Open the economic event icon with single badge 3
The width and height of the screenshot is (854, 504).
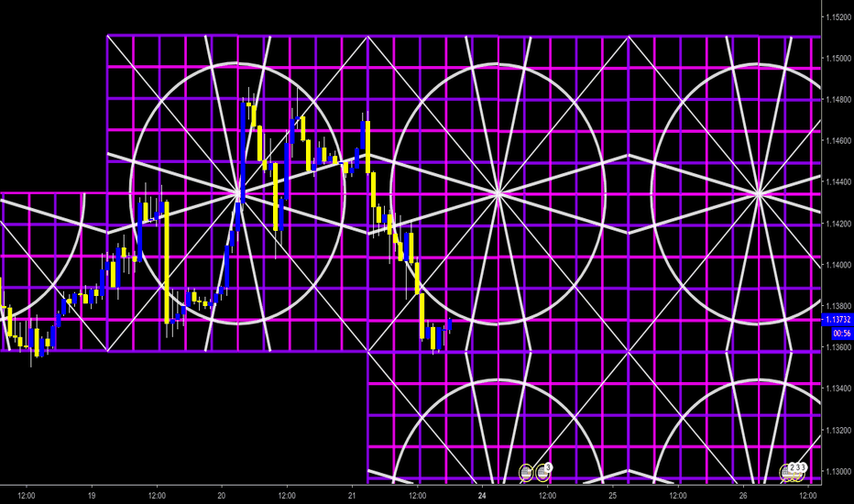click(x=543, y=473)
